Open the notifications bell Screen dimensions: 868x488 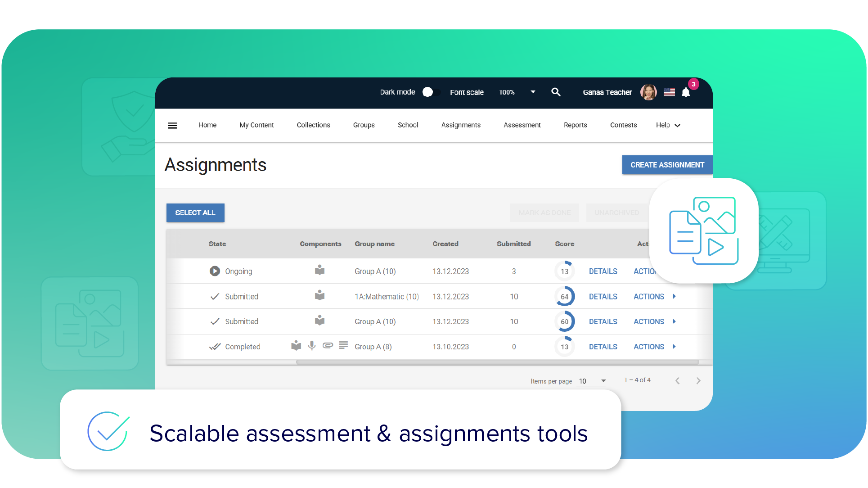[686, 93]
